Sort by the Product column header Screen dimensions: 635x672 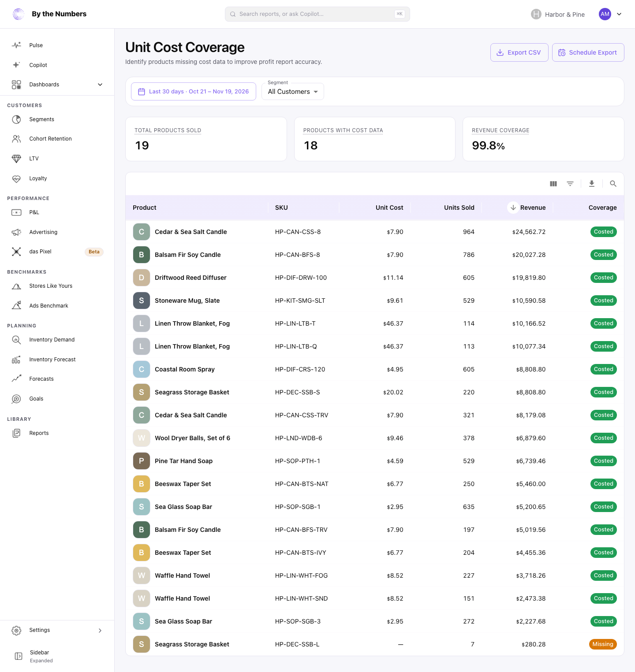[145, 208]
